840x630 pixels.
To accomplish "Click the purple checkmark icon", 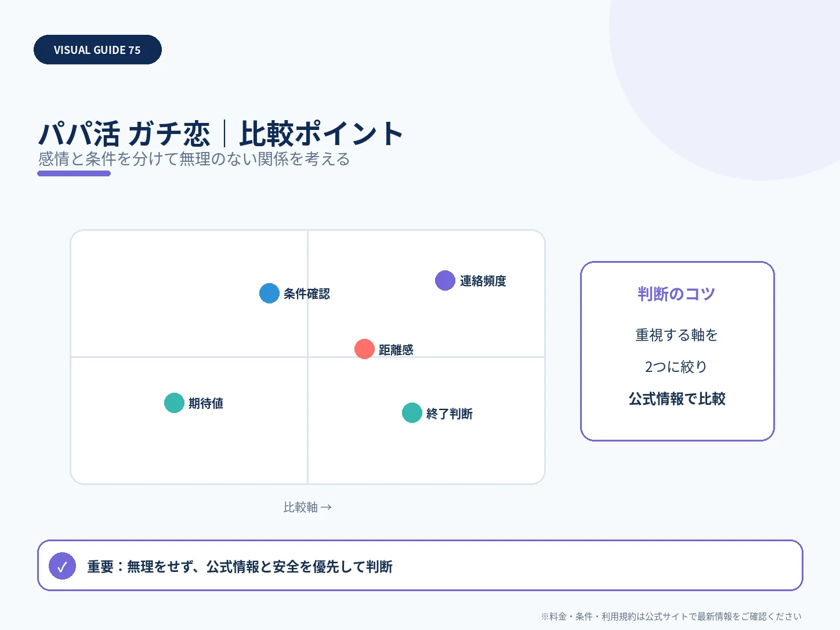I will point(62,566).
